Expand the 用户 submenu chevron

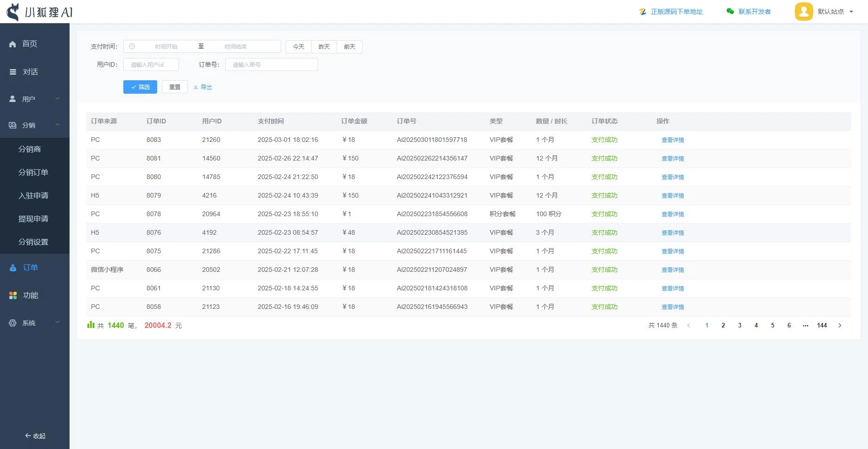point(57,98)
